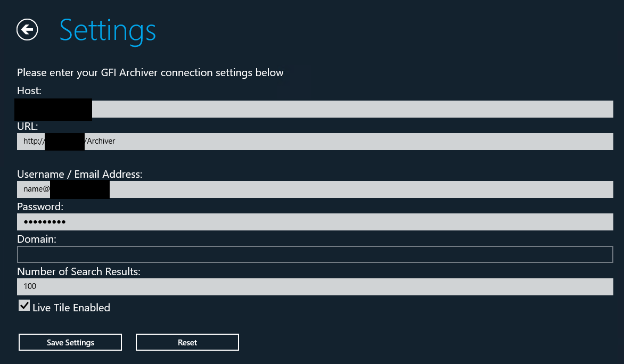This screenshot has width=624, height=364.
Task: Click the Settings page title
Action: pyautogui.click(x=108, y=31)
